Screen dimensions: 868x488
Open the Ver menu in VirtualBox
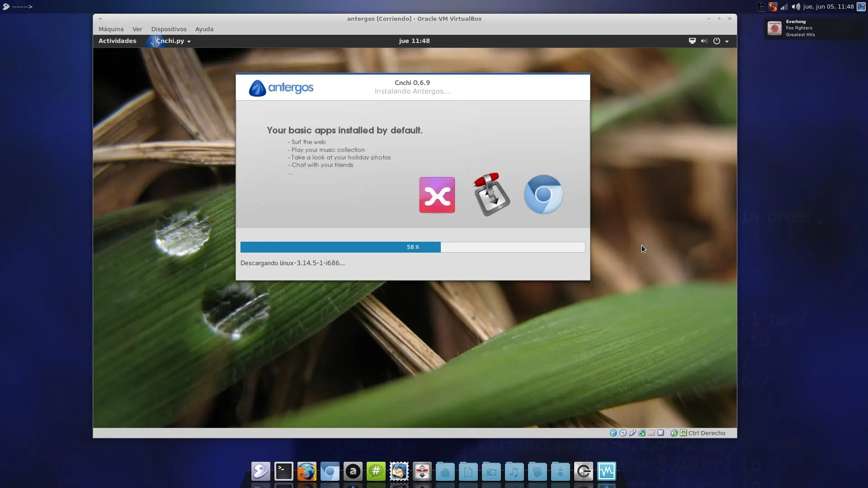point(137,29)
